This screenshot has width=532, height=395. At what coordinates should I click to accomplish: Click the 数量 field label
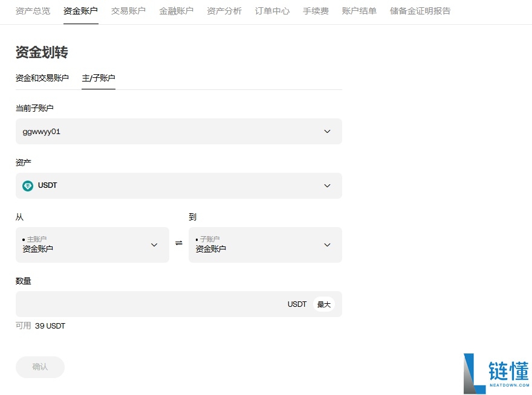point(24,281)
